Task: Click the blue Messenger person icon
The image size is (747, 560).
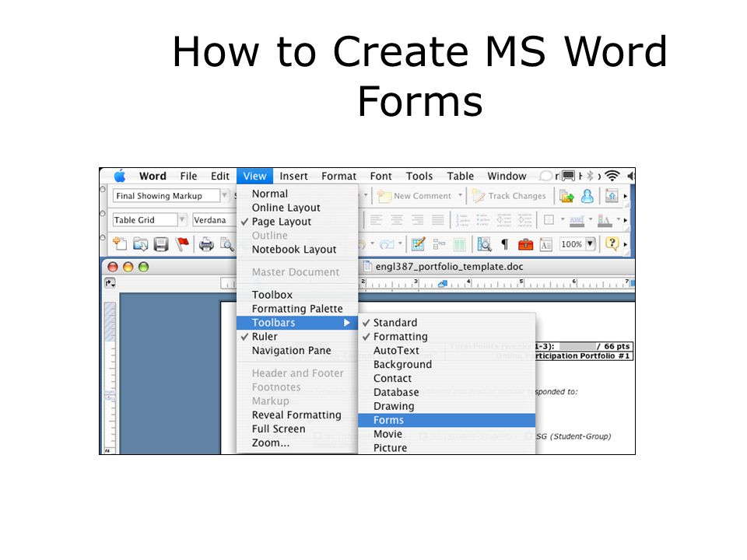Action: (x=587, y=196)
